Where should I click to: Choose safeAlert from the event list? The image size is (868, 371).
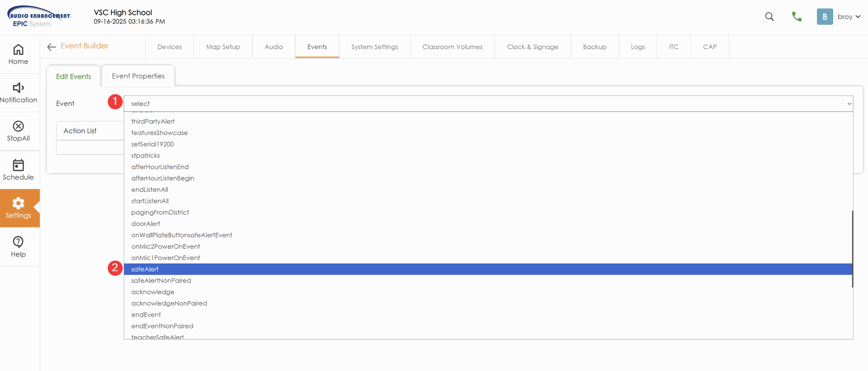(x=145, y=269)
